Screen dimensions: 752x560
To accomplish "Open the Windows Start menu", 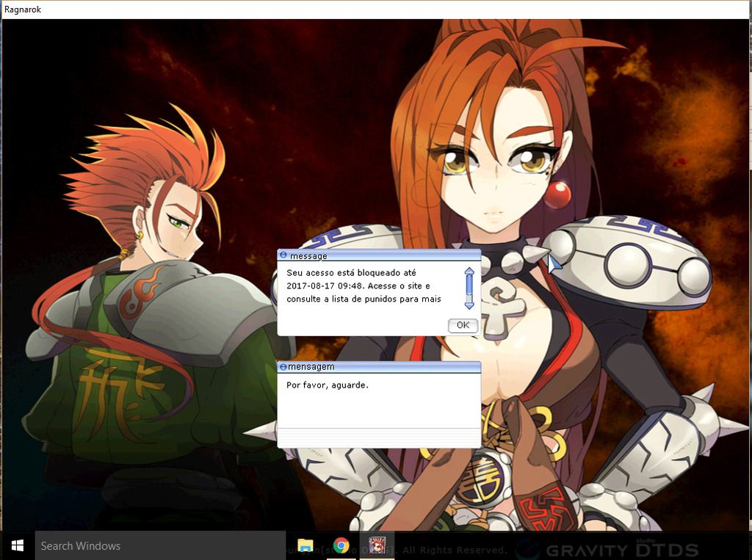I will click(x=17, y=545).
